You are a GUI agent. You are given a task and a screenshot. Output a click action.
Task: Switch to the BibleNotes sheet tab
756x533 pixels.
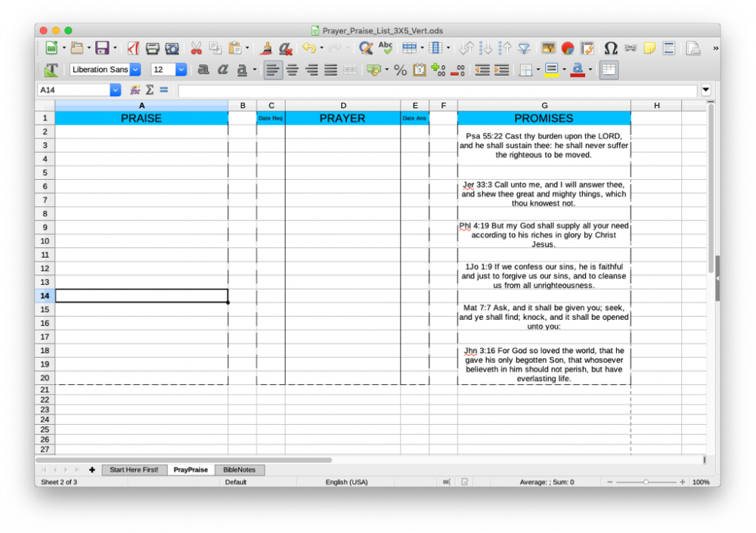pyautogui.click(x=239, y=469)
